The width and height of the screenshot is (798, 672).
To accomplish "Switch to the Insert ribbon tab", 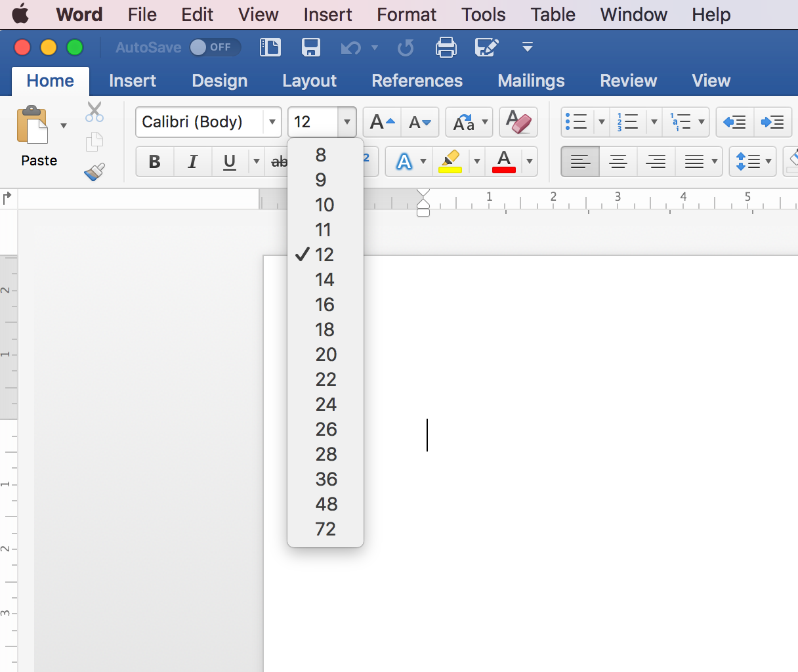I will [x=133, y=81].
